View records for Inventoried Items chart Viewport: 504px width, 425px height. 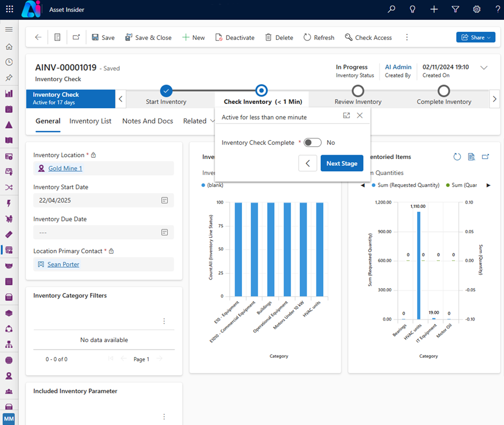pos(471,157)
